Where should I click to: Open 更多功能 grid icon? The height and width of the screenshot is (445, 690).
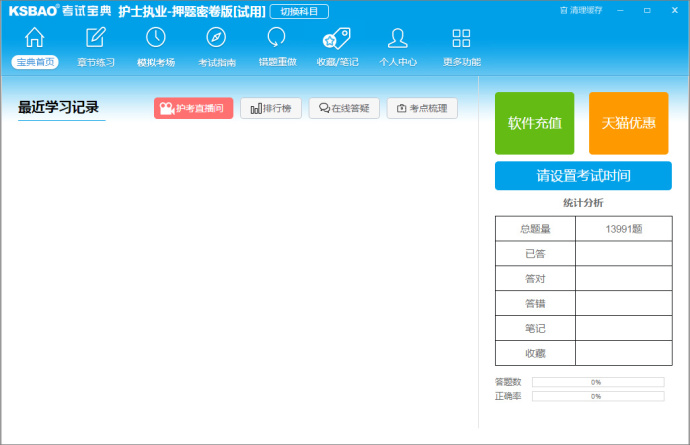[x=461, y=38]
